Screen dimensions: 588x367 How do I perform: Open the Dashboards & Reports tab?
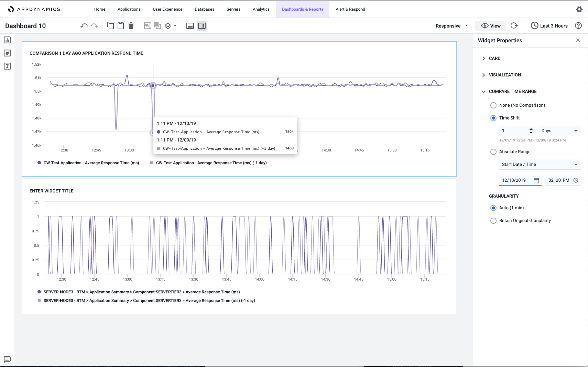point(303,9)
